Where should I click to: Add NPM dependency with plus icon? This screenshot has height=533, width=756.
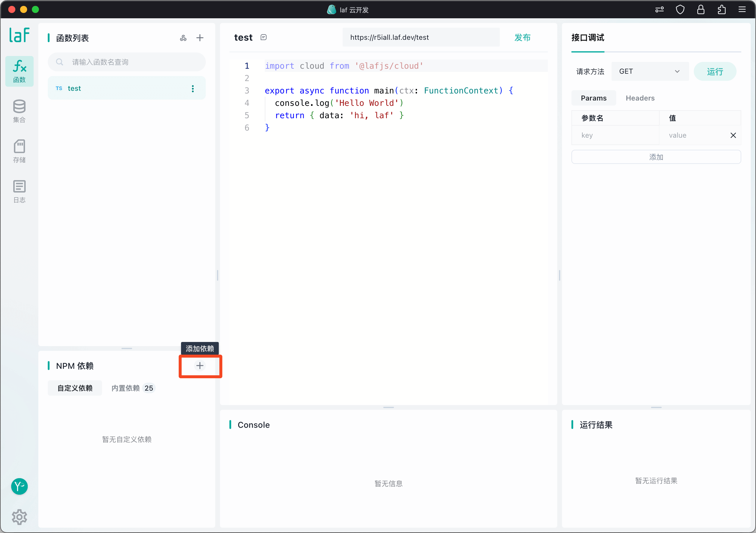pyautogui.click(x=200, y=366)
